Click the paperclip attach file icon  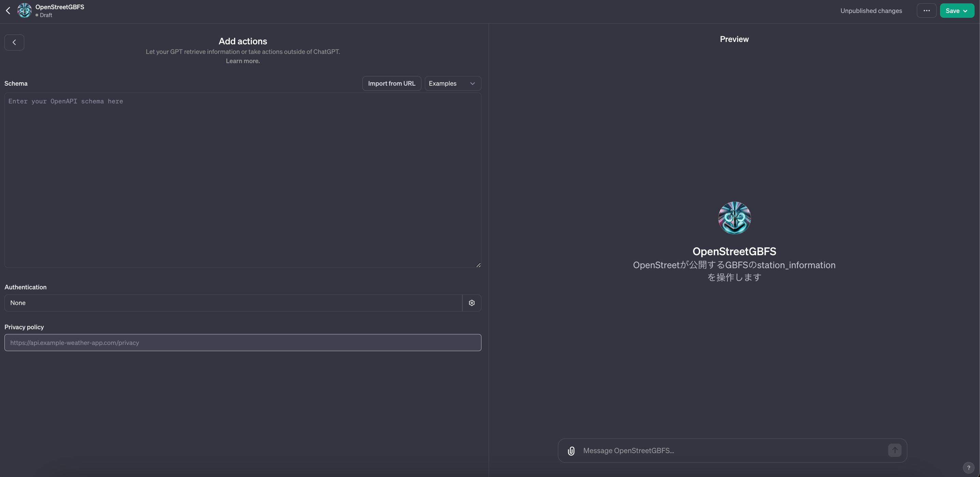(571, 451)
